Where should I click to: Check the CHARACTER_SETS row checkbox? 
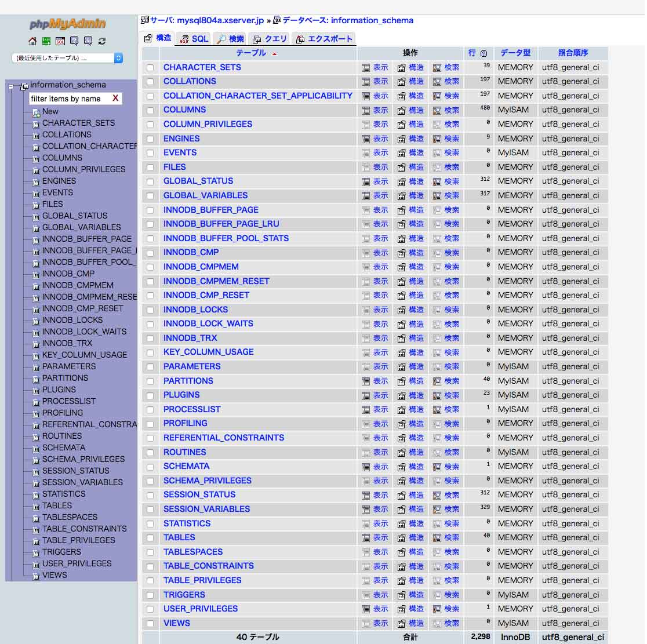coord(150,68)
